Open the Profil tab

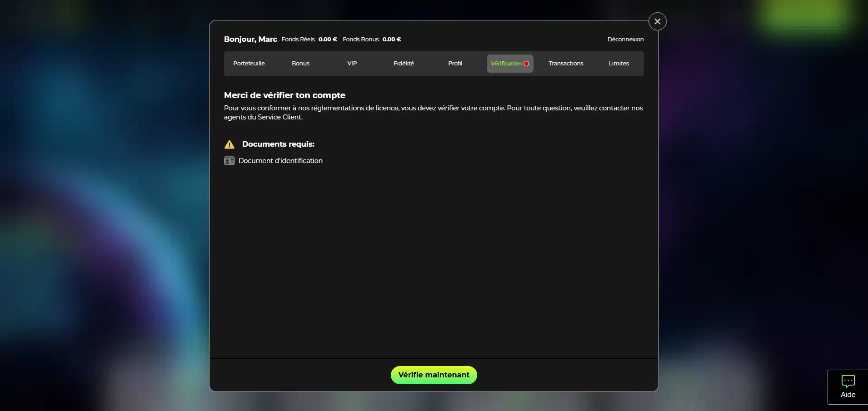click(455, 64)
